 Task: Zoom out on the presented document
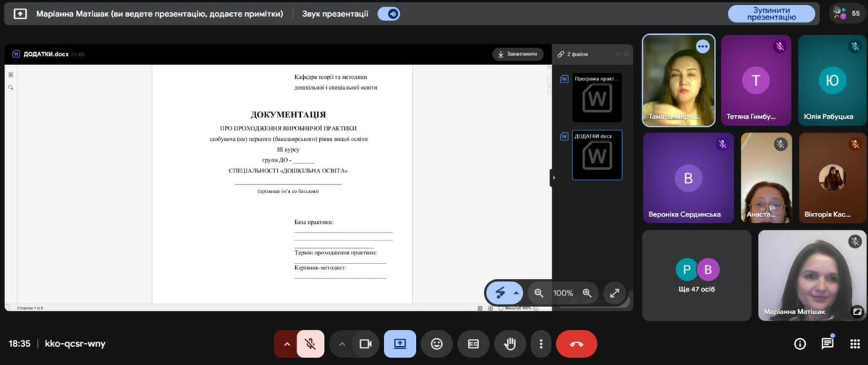click(x=538, y=293)
